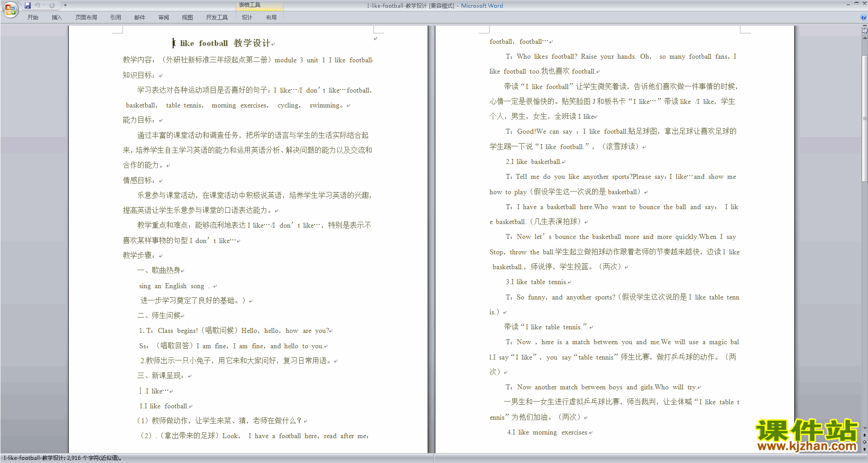Click the '3.I like table tennis.' line
The height and width of the screenshot is (463, 868).
(537, 282)
